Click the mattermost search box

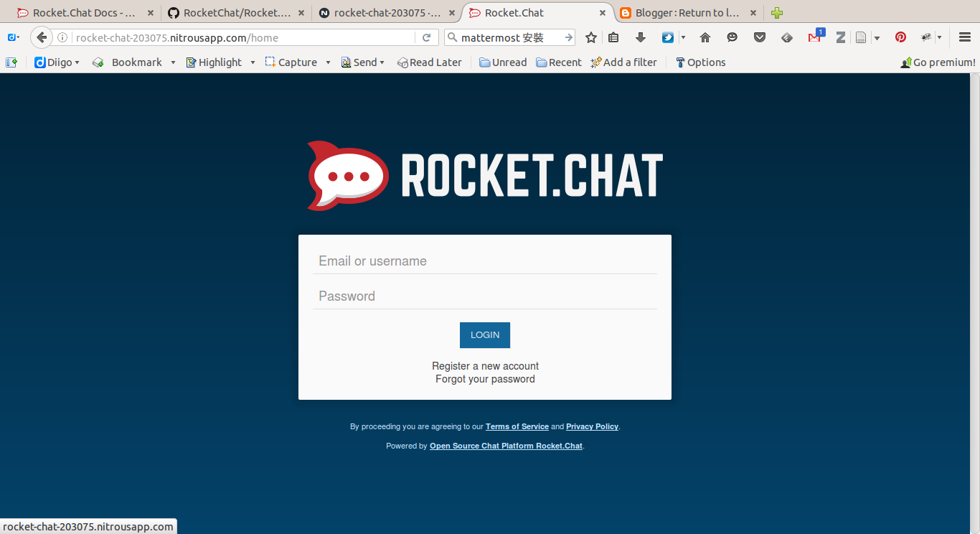pos(509,38)
